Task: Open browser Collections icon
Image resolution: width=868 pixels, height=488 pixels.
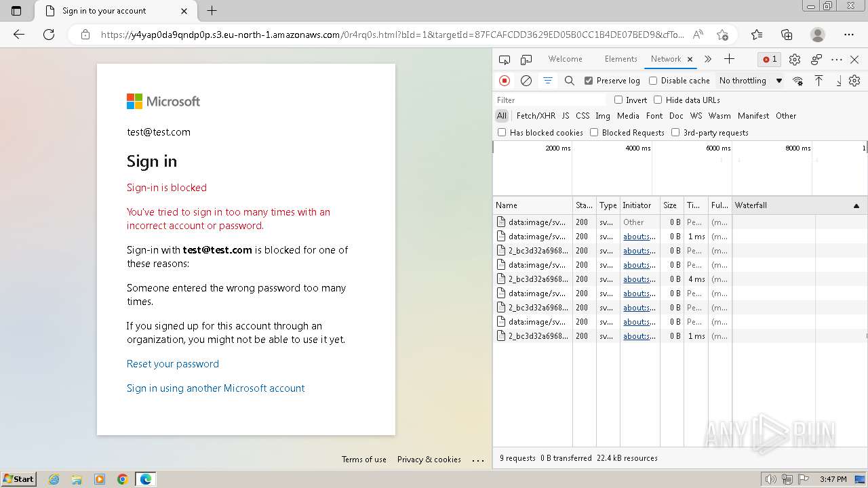Action: click(787, 35)
